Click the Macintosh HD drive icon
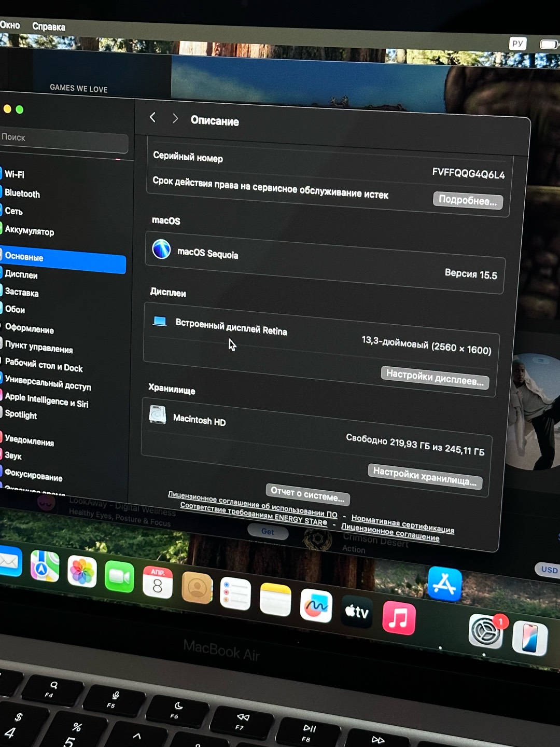 [x=158, y=415]
